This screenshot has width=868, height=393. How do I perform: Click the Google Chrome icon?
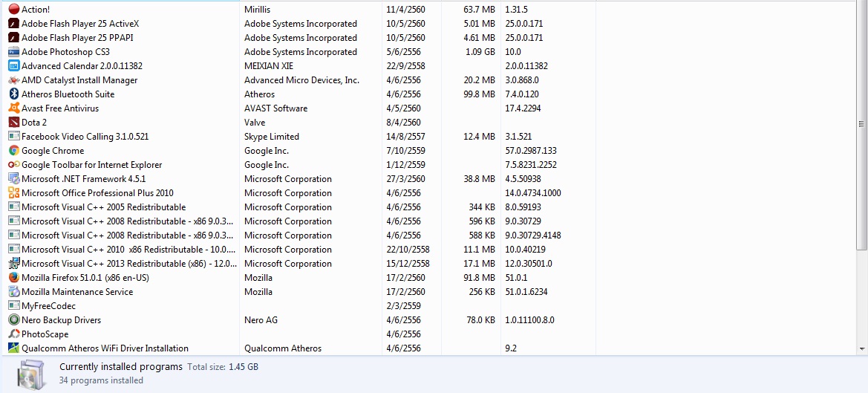(x=14, y=151)
